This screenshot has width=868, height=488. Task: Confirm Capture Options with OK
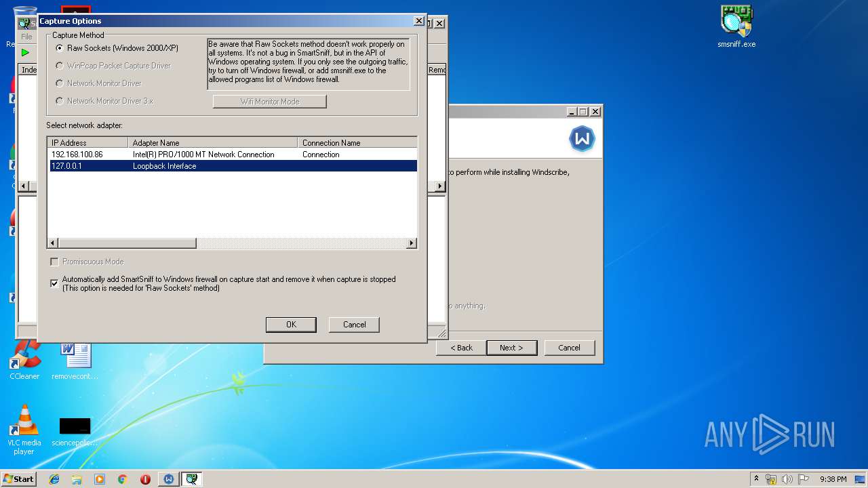pos(291,325)
